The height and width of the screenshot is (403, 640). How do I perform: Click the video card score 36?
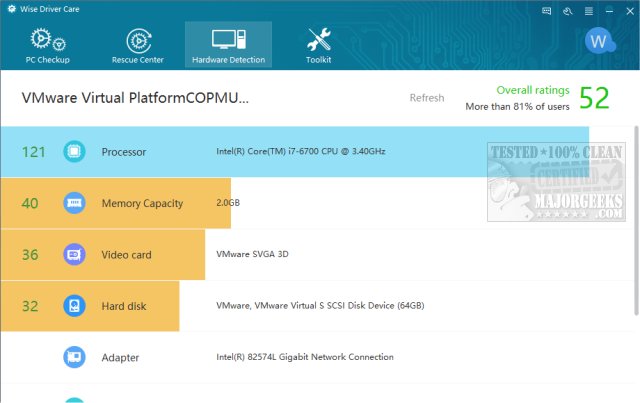pos(30,255)
